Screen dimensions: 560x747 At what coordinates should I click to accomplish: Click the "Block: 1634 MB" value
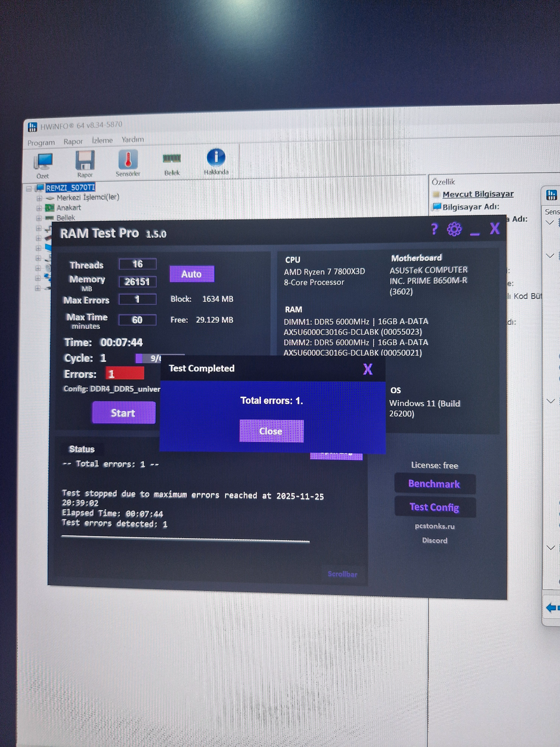202,299
